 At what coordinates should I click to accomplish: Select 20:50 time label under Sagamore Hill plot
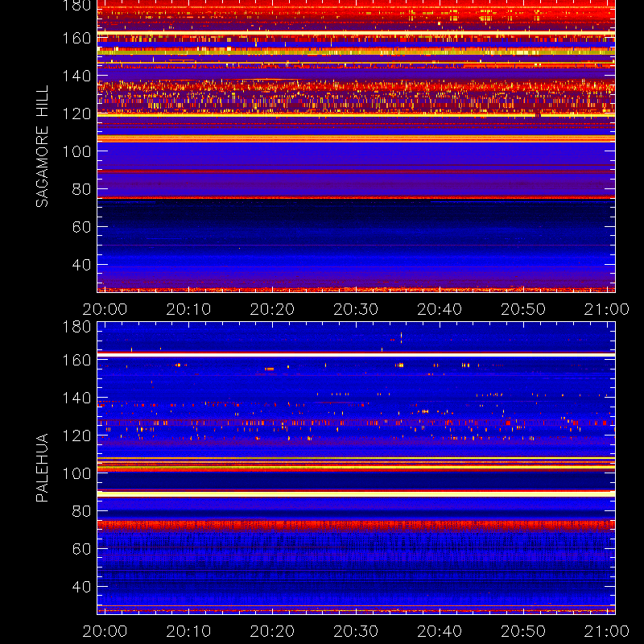[523, 309]
